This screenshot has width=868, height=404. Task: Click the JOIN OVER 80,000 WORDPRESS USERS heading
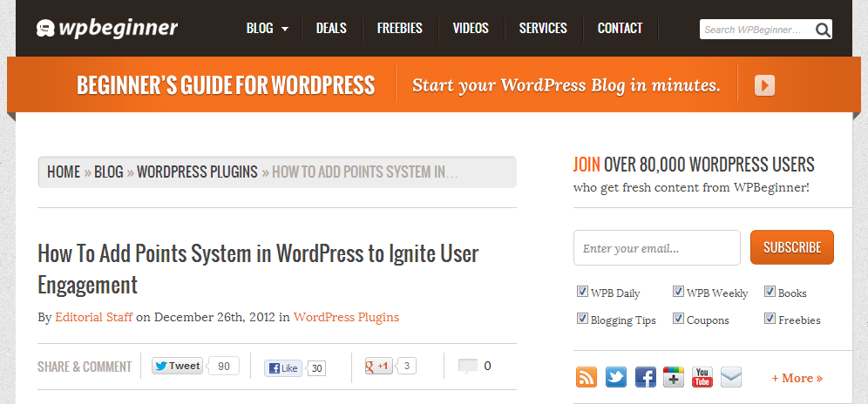click(x=694, y=165)
